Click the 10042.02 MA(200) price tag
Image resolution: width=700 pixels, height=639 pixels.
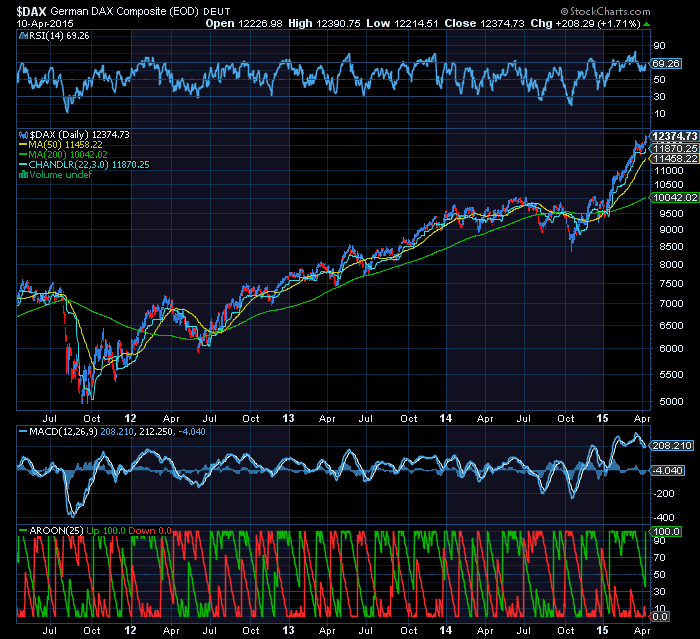point(675,197)
